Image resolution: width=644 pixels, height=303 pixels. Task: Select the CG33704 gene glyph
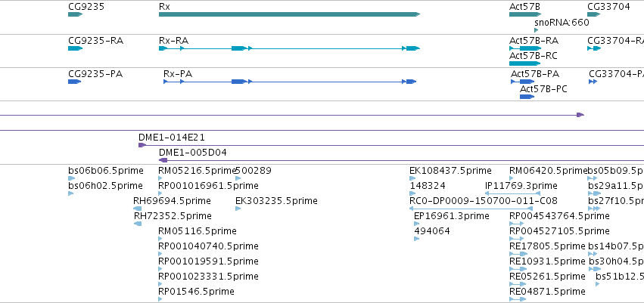pos(594,14)
